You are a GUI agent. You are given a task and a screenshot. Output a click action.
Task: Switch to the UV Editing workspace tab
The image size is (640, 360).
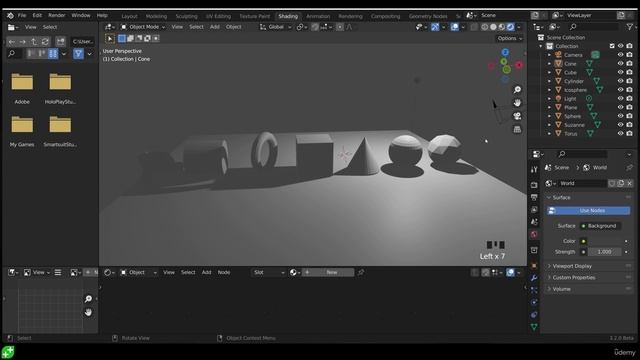pyautogui.click(x=218, y=16)
